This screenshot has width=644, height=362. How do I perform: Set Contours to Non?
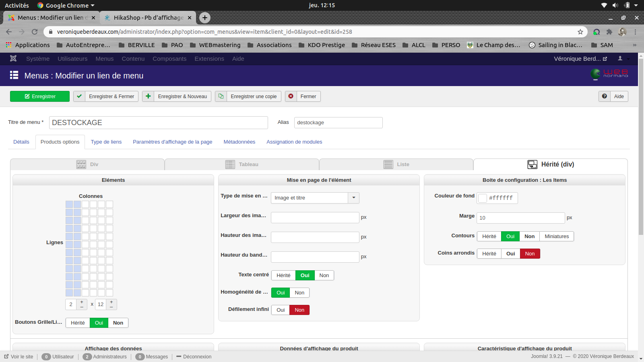tap(530, 237)
